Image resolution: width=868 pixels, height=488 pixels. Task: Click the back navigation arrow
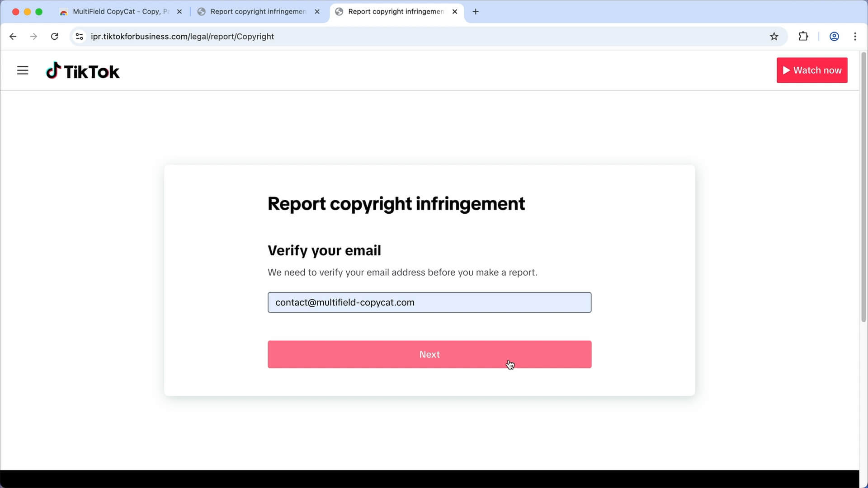13,36
